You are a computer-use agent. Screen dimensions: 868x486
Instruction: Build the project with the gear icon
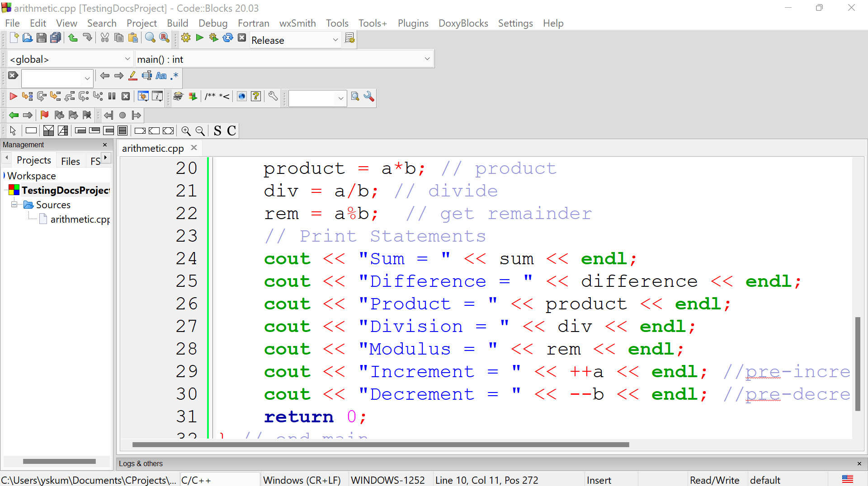click(x=185, y=37)
